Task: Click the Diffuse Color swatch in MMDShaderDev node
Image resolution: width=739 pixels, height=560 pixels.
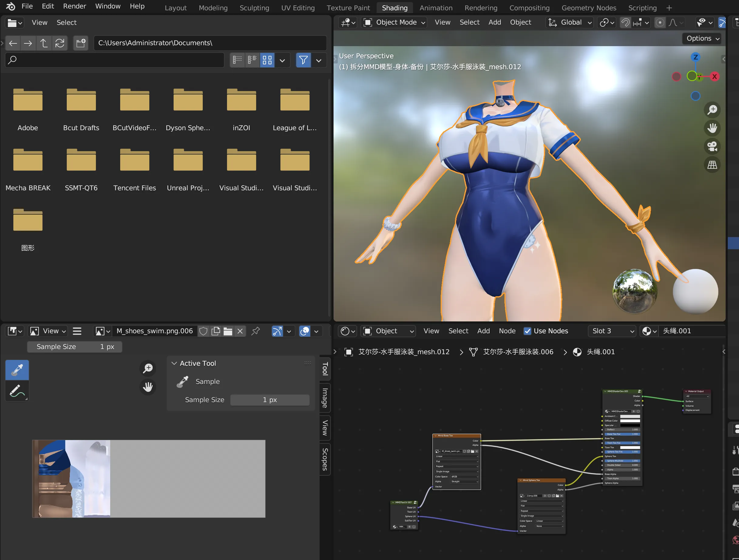Action: 630,421
